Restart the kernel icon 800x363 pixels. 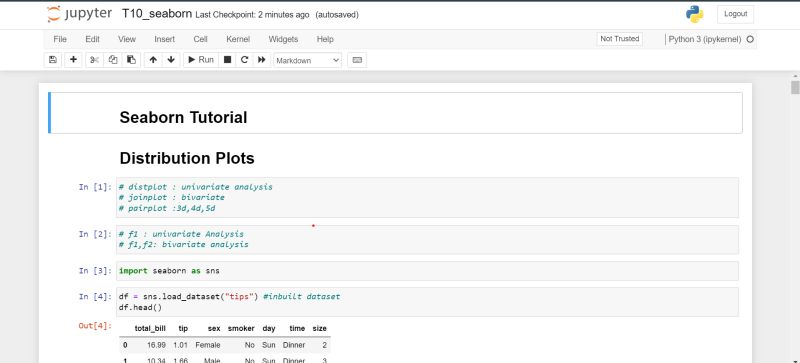click(244, 60)
